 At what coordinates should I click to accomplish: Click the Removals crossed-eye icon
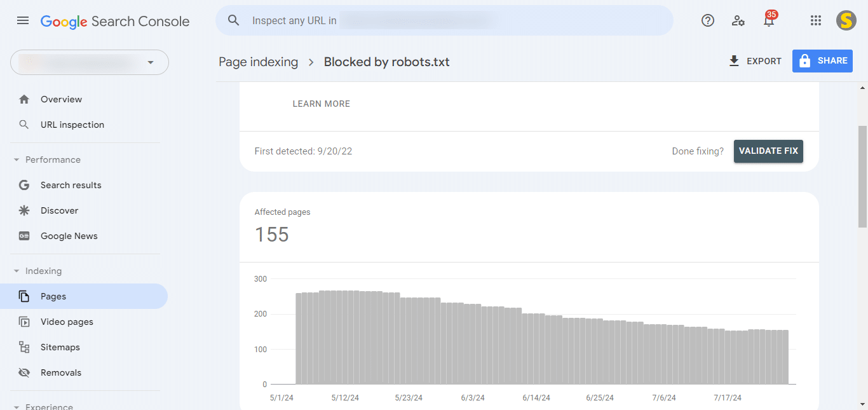pyautogui.click(x=24, y=372)
